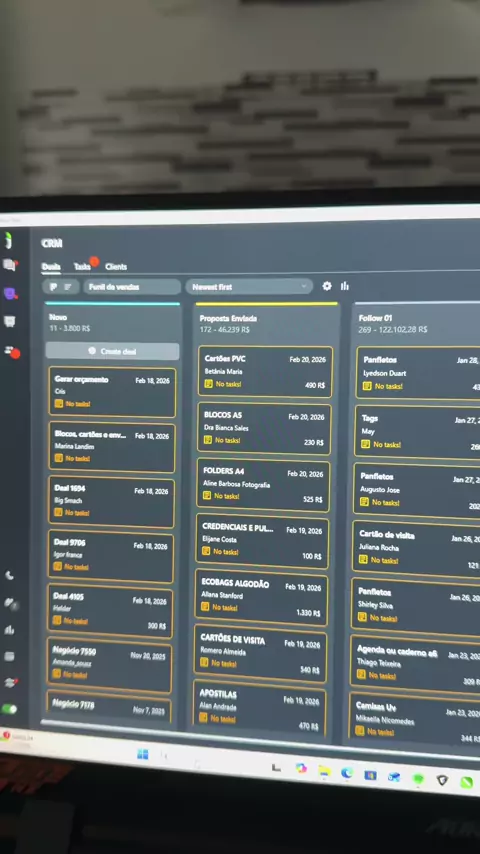Screen dimensions: 480x854
Task: Open the phone calls icon in sidebar
Action: click(x=9, y=575)
